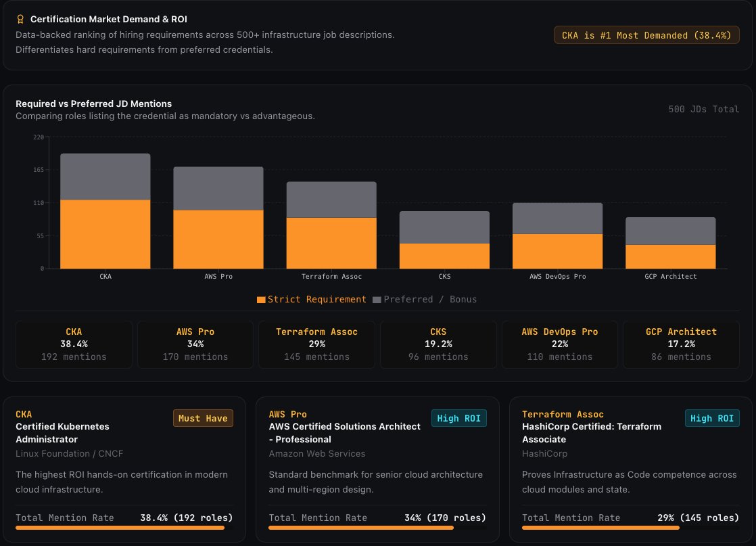This screenshot has height=546, width=756.
Task: Click the 'CKA is #1 Most Demanded' badge
Action: [646, 35]
